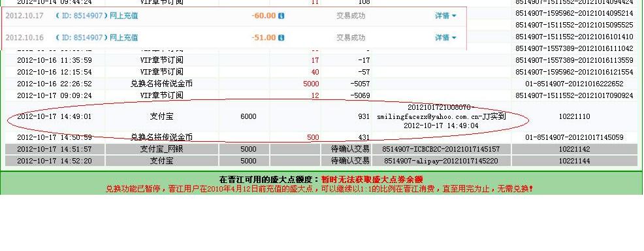Click transaction ID 8514907-ICBCB2C-20121017145157

point(441,149)
